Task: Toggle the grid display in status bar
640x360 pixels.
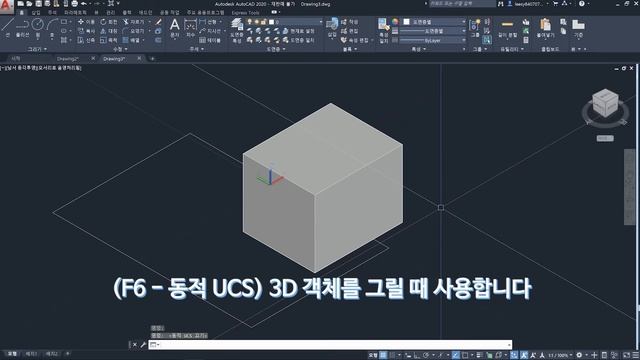Action: (x=383, y=355)
